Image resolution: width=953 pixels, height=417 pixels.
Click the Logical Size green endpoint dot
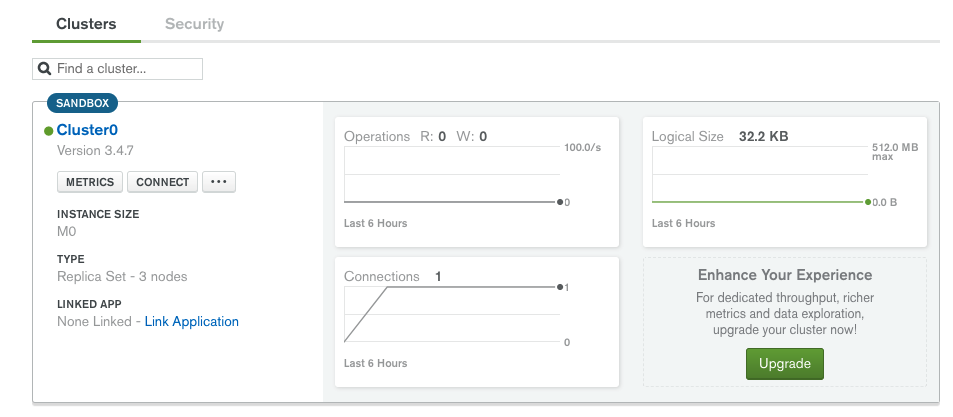pos(868,202)
